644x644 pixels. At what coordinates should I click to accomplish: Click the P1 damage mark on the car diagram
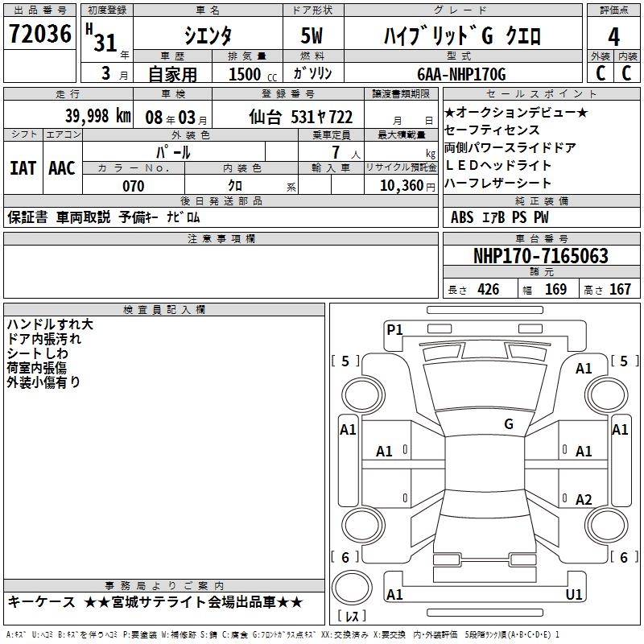pyautogui.click(x=394, y=329)
